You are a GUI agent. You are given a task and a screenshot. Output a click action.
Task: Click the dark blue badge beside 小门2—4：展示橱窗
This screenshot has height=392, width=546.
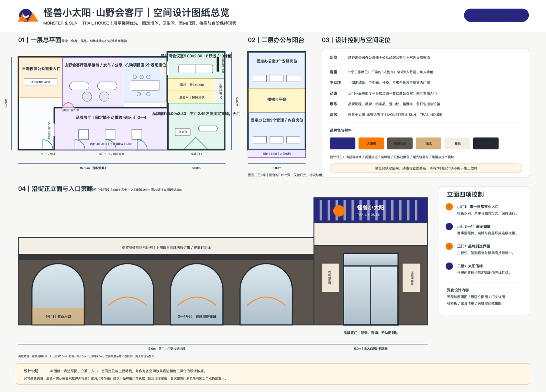449,226
